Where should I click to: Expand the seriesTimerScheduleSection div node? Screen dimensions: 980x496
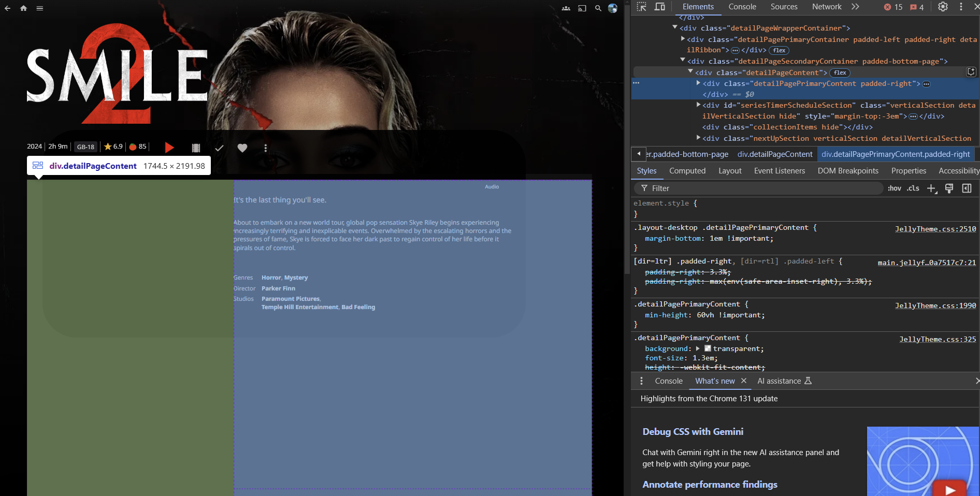698,105
